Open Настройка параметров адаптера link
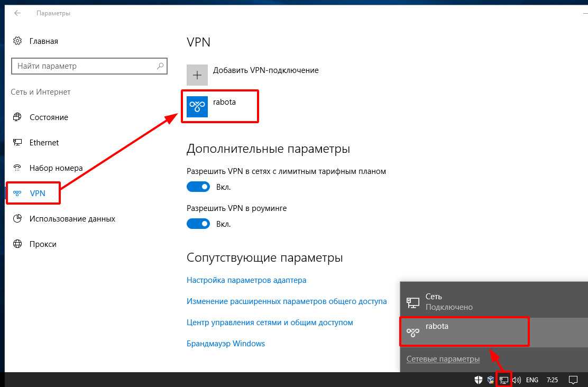The image size is (588, 387). pos(246,280)
